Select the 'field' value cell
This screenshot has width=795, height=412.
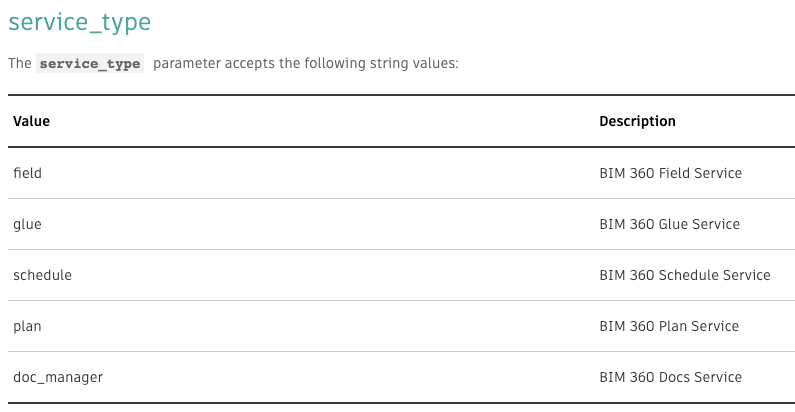point(27,173)
